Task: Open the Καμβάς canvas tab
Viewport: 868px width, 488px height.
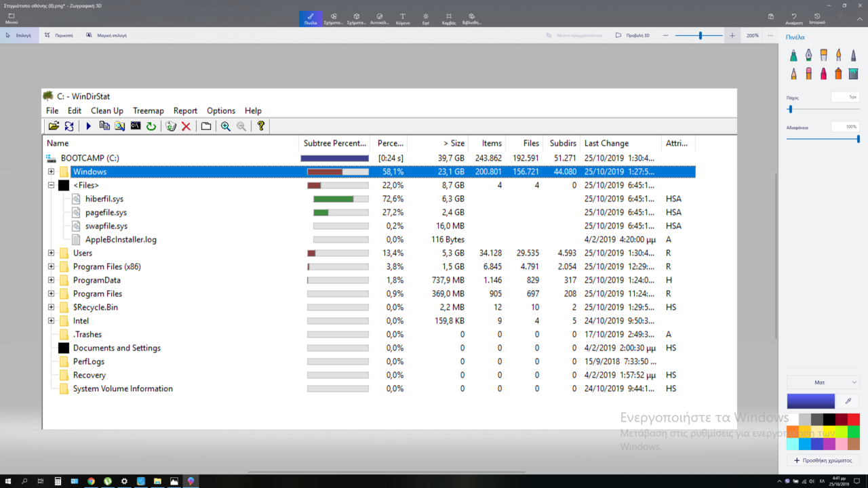Action: click(448, 18)
